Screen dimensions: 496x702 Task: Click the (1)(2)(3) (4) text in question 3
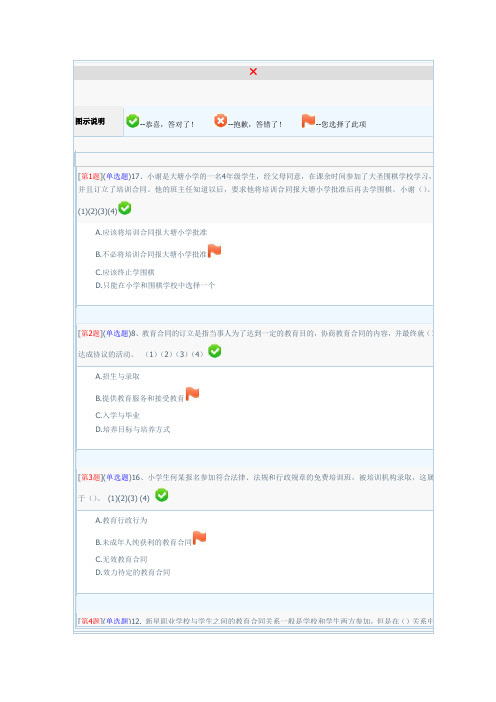point(128,498)
